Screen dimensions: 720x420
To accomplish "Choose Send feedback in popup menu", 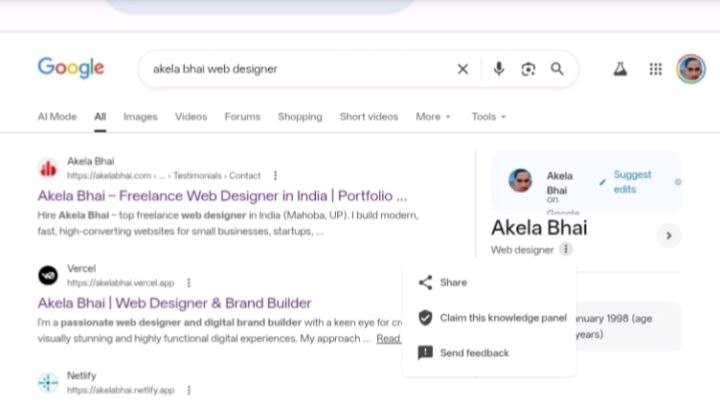I will [x=489, y=353].
